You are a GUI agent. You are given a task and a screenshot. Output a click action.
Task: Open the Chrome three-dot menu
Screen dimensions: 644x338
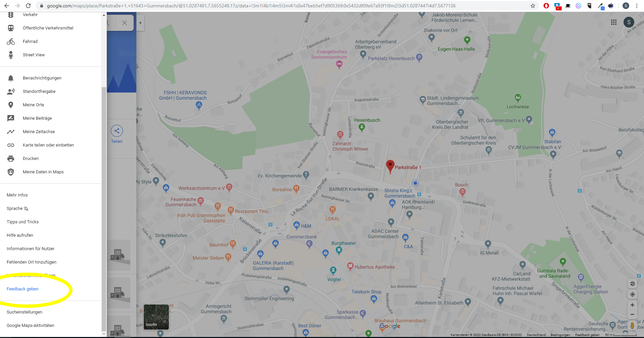point(637,6)
